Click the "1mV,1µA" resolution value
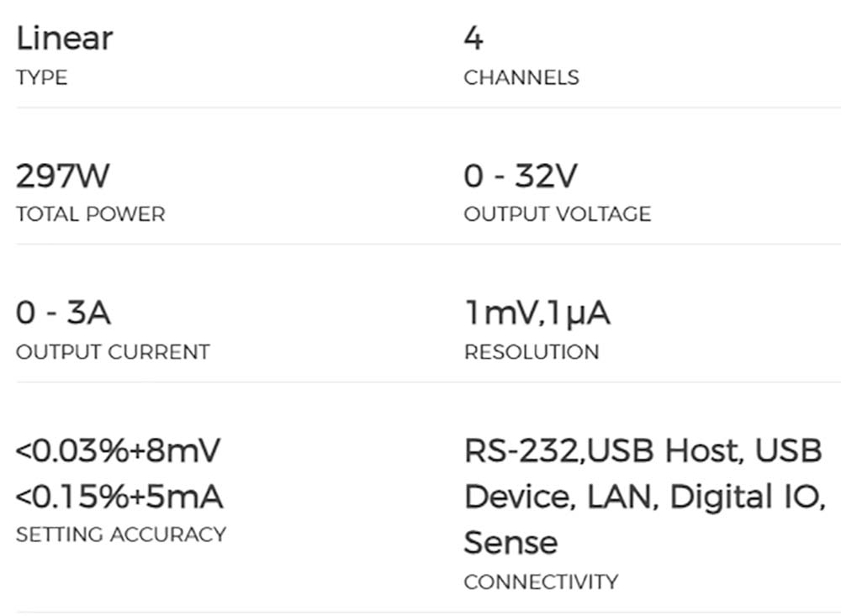The height and width of the screenshot is (616, 841). (537, 313)
